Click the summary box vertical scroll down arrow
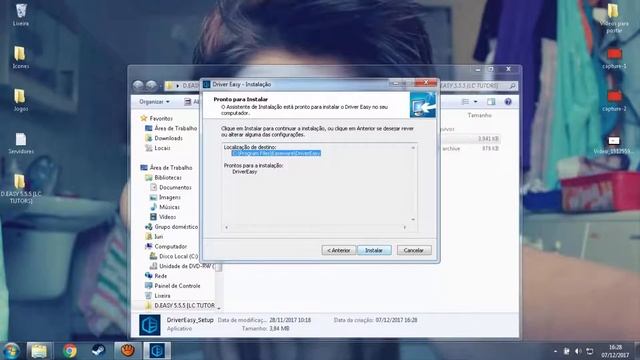640x360 pixels. pos(413,219)
